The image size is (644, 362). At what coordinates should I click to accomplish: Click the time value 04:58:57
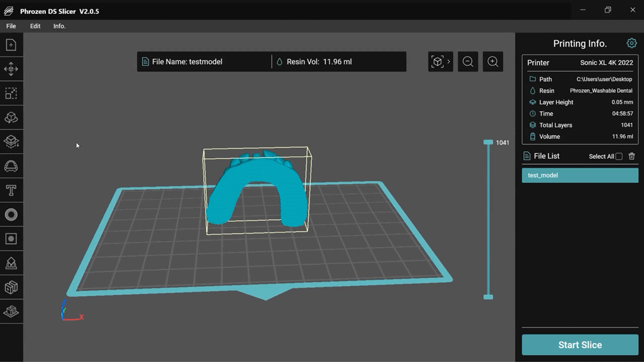pyautogui.click(x=622, y=114)
